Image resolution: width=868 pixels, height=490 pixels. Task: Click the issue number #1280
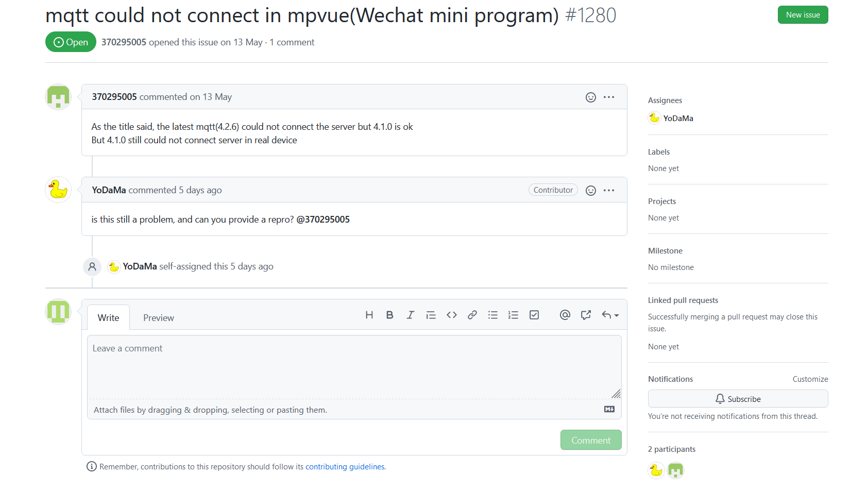point(590,15)
